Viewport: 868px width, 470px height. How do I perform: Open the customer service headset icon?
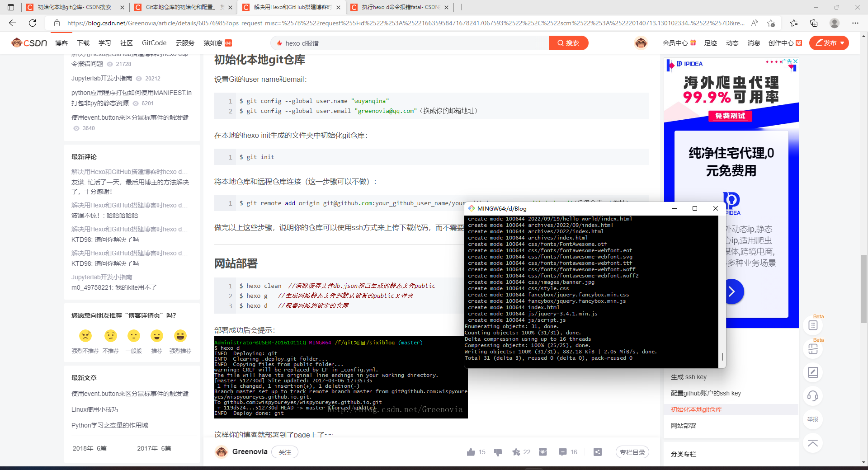coord(812,396)
